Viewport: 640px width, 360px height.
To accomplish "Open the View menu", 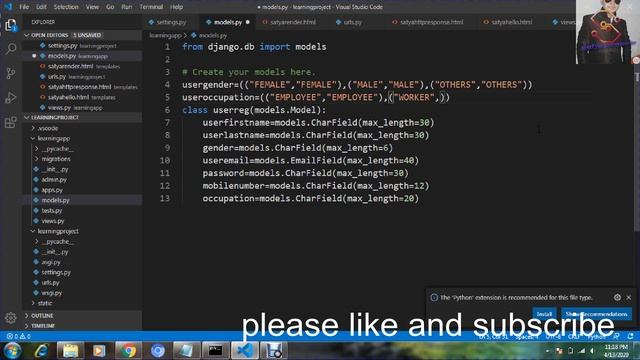I will [92, 7].
